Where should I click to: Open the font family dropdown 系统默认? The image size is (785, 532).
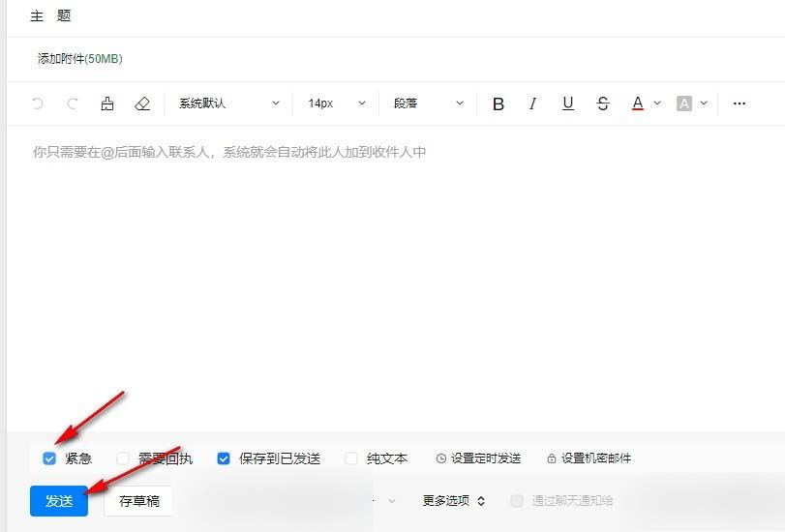(x=228, y=103)
